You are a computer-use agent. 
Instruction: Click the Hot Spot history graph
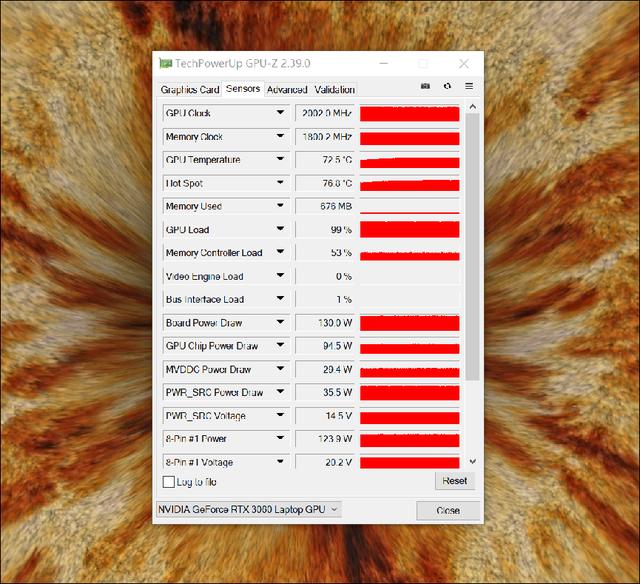point(409,183)
